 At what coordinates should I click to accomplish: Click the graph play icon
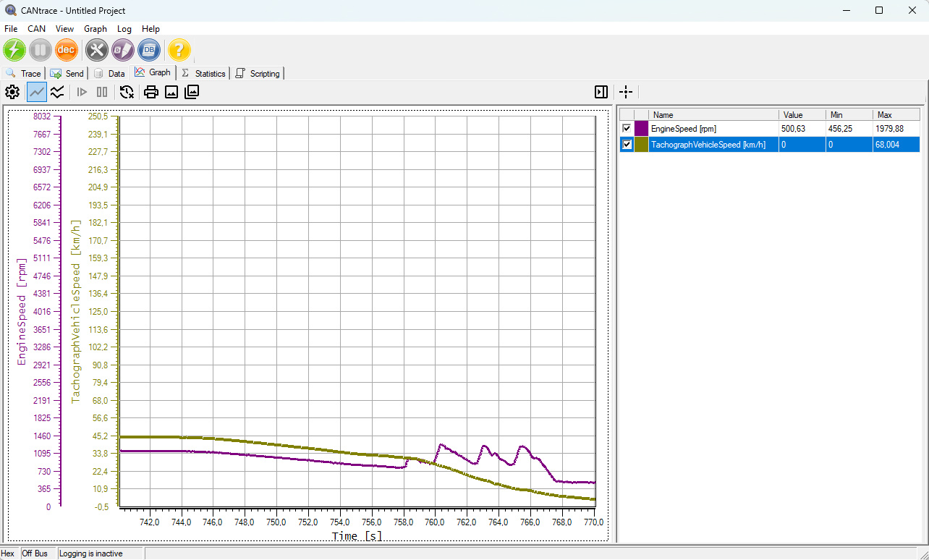point(82,92)
